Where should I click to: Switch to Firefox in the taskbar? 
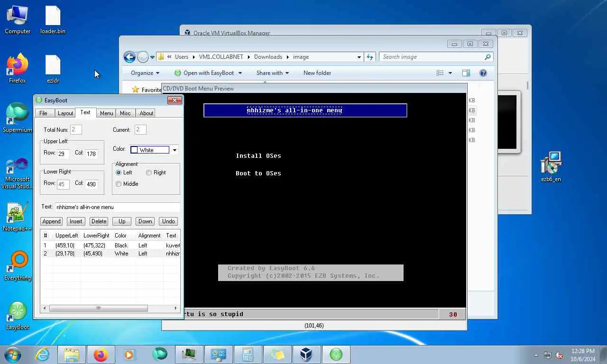pyautogui.click(x=101, y=355)
